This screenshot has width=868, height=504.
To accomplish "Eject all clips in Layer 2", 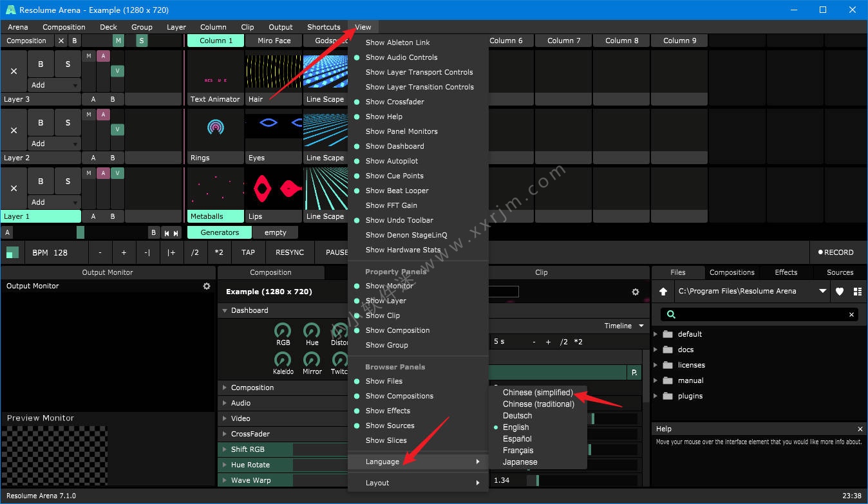I will [x=14, y=129].
